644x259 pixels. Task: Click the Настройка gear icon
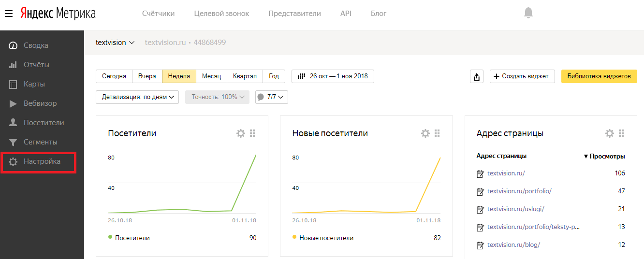(14, 161)
